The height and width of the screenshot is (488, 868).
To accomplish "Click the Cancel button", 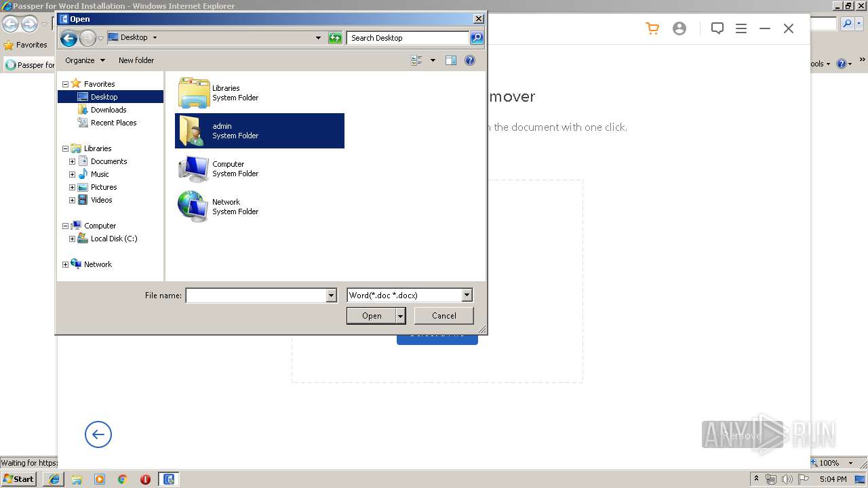I will [444, 316].
